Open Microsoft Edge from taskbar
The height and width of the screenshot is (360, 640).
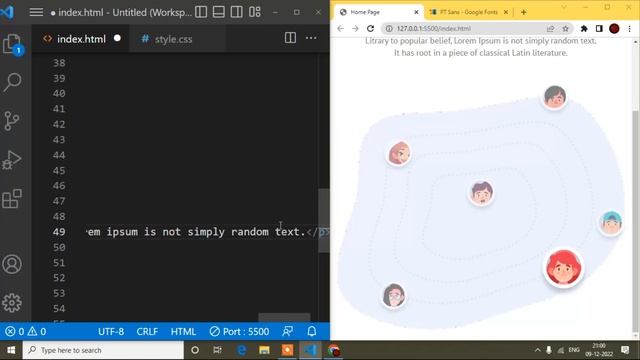click(242, 350)
